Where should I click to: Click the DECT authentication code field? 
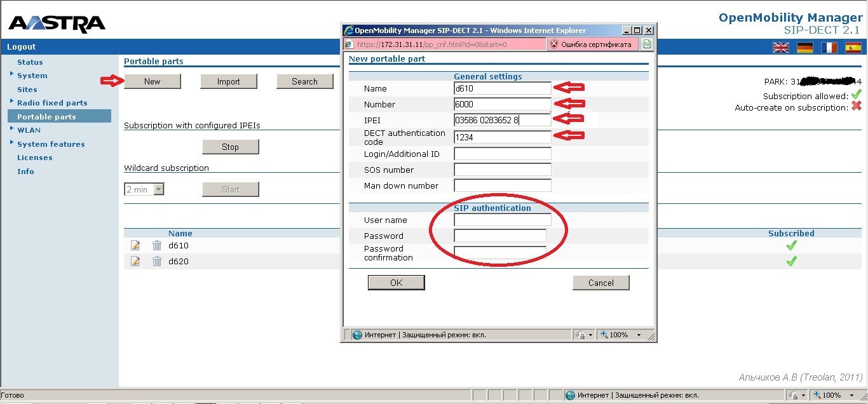[x=502, y=137]
